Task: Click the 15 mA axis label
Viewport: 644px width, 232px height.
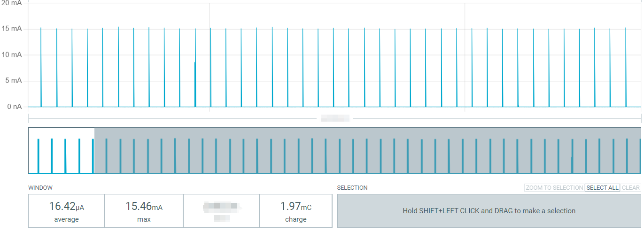Action: point(12,29)
